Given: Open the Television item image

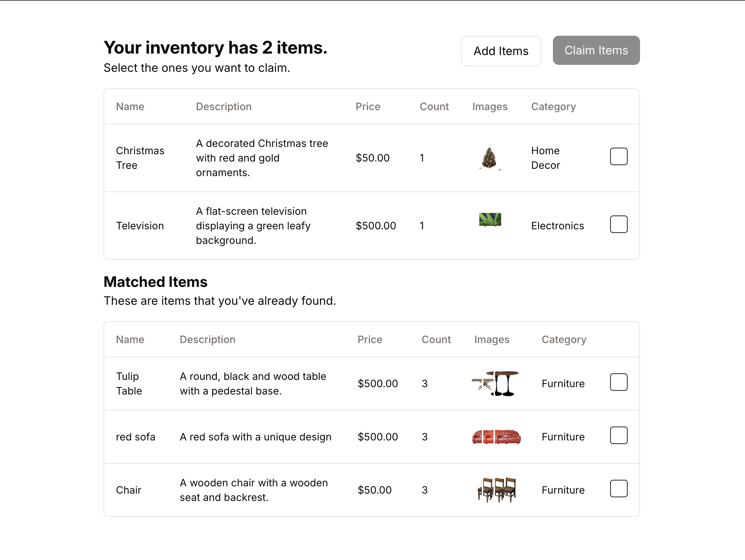Looking at the screenshot, I should 490,220.
